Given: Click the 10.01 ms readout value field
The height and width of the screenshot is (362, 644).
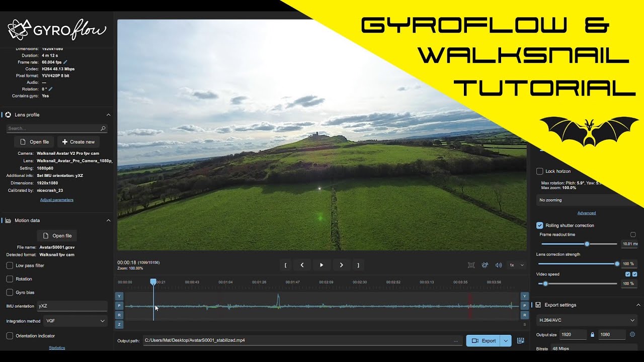Looking at the screenshot, I should click(629, 244).
